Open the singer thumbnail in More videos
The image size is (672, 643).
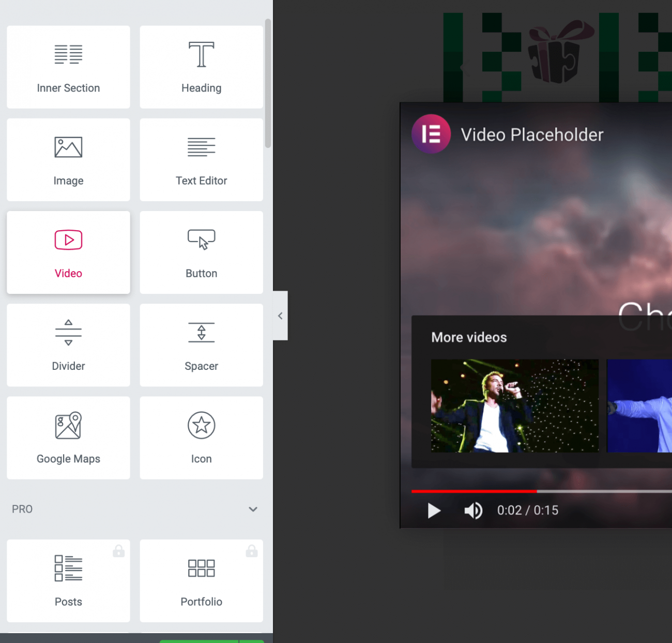point(514,406)
